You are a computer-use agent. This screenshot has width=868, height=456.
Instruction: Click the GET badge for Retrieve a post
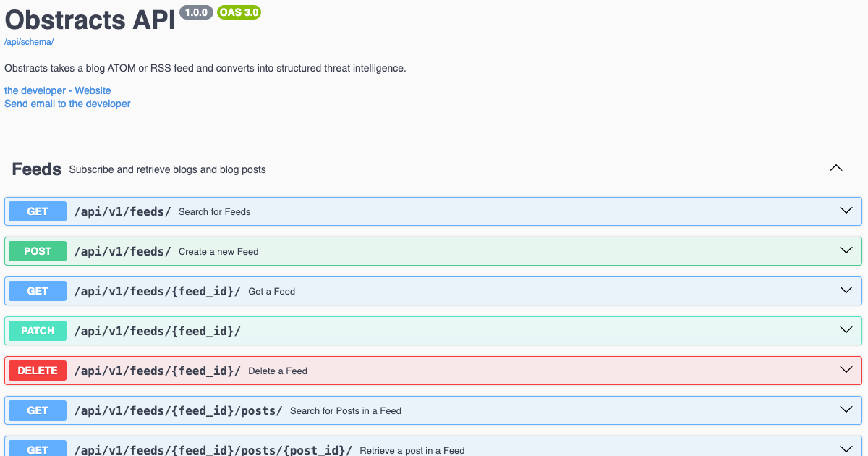point(37,449)
